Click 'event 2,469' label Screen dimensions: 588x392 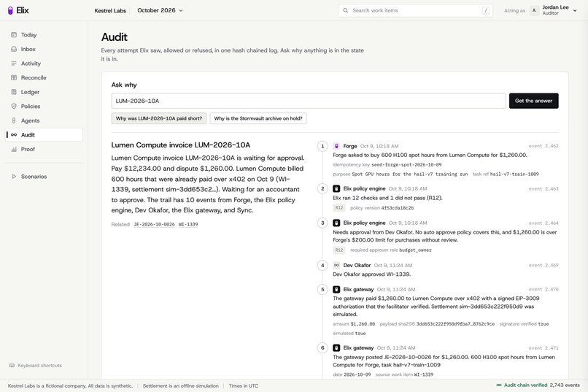click(x=543, y=265)
